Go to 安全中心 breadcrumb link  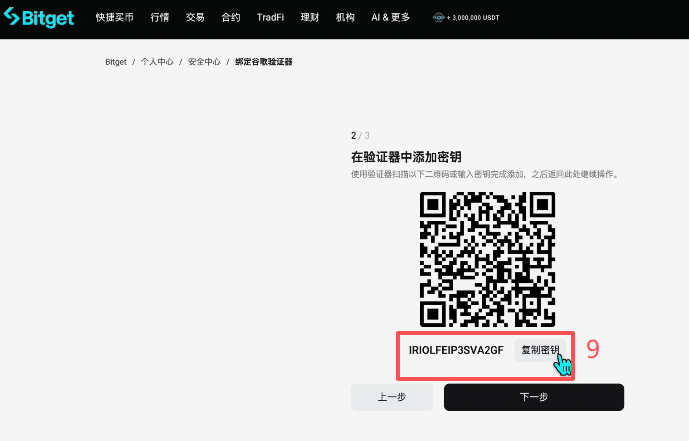click(204, 62)
